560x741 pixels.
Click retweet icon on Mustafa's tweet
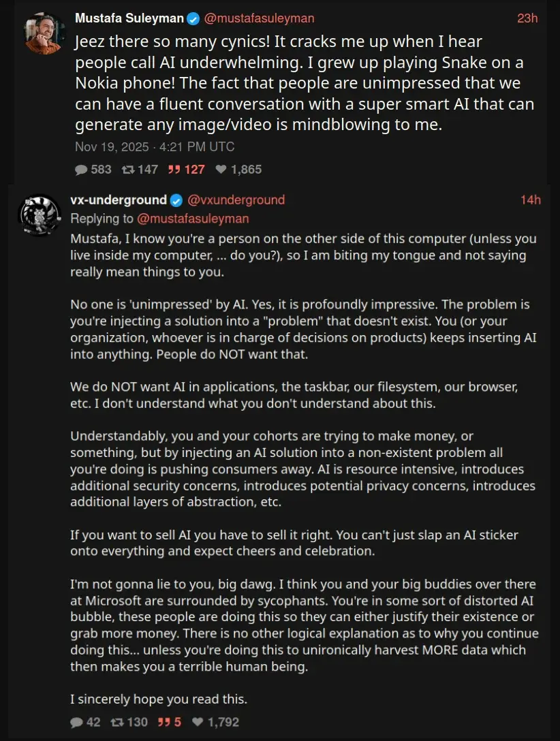(x=127, y=170)
